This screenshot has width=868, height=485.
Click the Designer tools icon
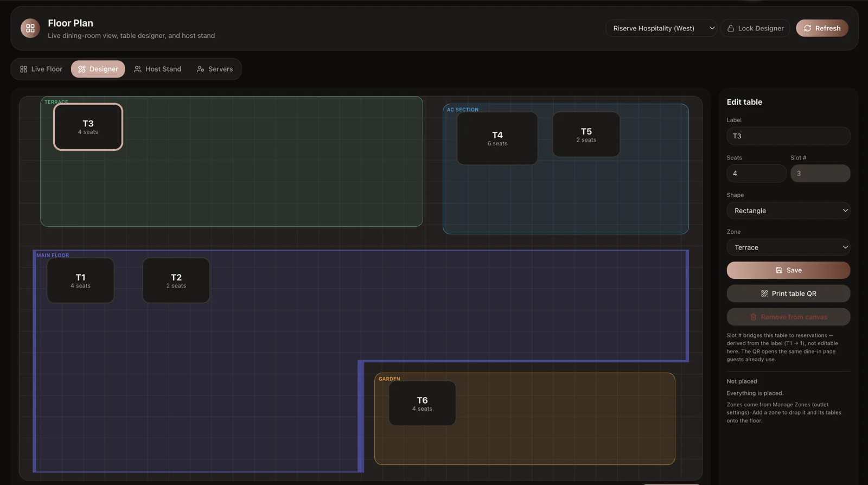(x=82, y=69)
